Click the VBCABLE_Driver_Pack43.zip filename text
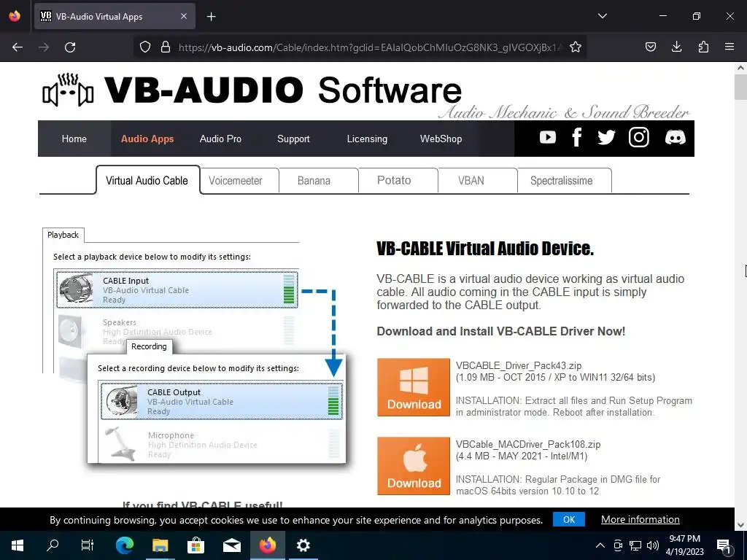This screenshot has height=560, width=747. coord(519,366)
